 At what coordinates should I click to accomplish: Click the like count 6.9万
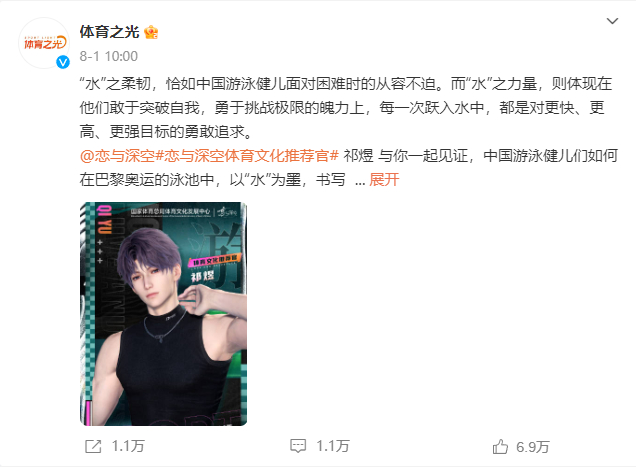(x=533, y=447)
